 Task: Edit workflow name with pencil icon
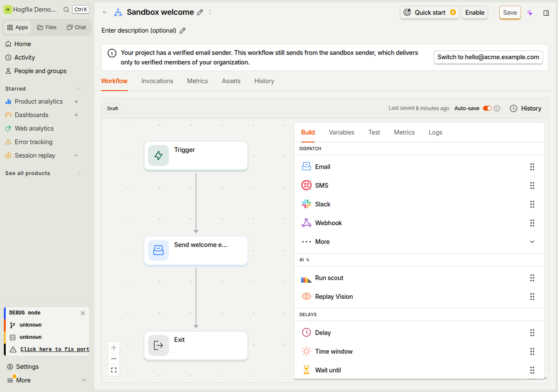tap(200, 12)
